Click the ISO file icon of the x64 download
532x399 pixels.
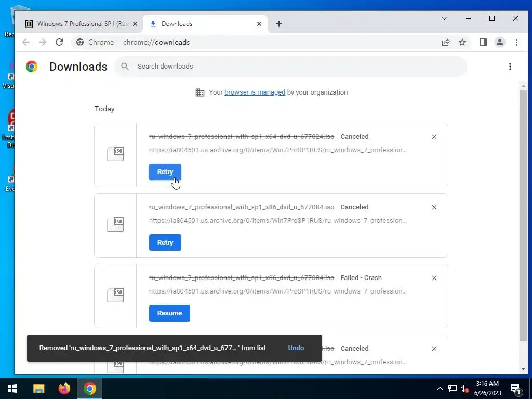(x=115, y=154)
